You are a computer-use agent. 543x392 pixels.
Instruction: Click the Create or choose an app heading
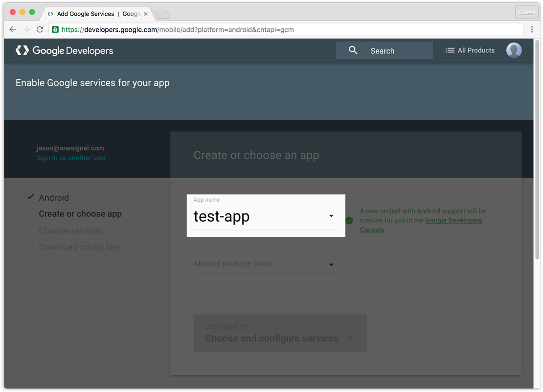[x=256, y=155]
